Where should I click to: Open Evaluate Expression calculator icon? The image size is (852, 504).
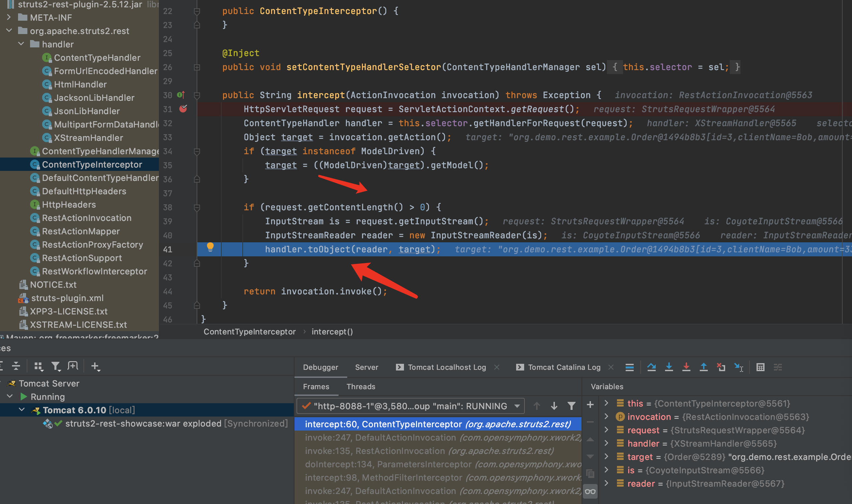[x=761, y=367]
